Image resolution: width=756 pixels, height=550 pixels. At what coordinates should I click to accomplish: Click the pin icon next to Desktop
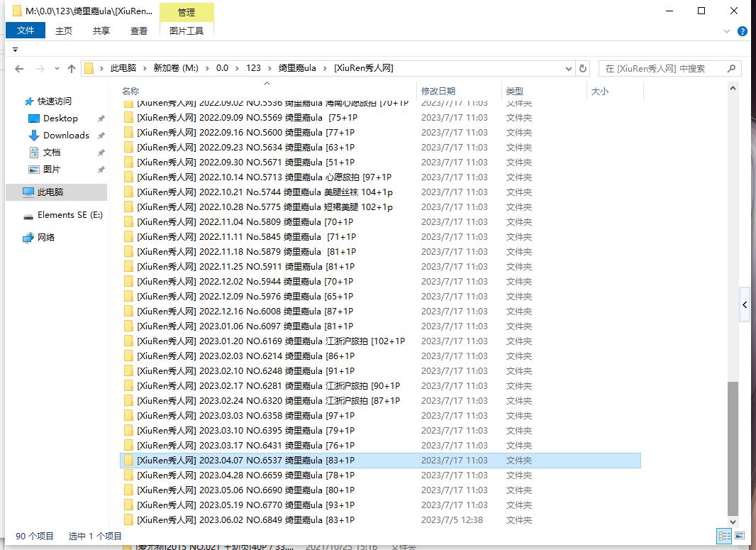(x=101, y=119)
